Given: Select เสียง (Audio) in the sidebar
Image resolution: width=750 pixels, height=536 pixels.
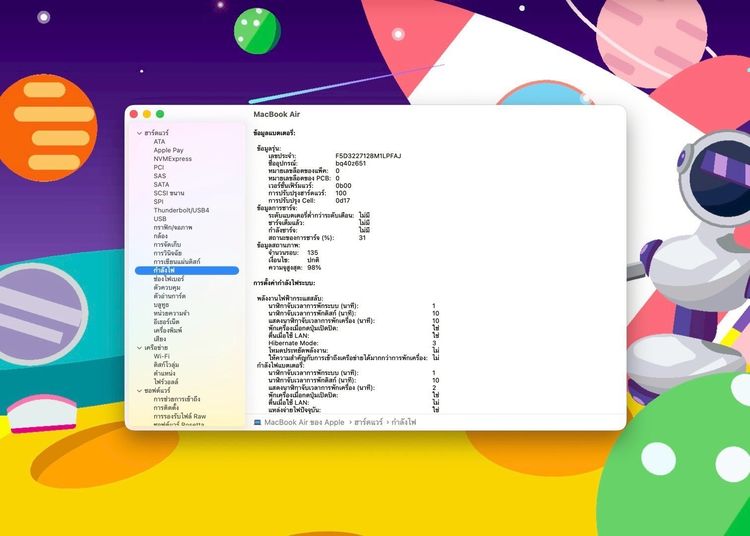Looking at the screenshot, I should coord(160,339).
